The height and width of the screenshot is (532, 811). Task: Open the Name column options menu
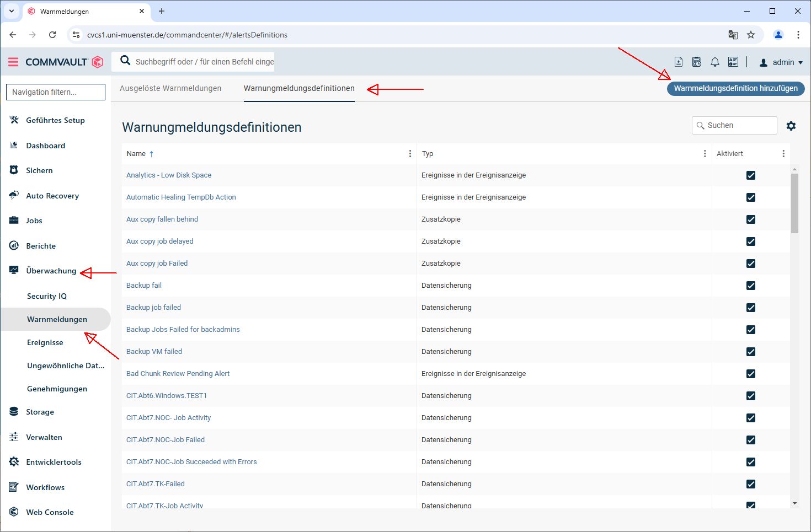click(x=410, y=154)
